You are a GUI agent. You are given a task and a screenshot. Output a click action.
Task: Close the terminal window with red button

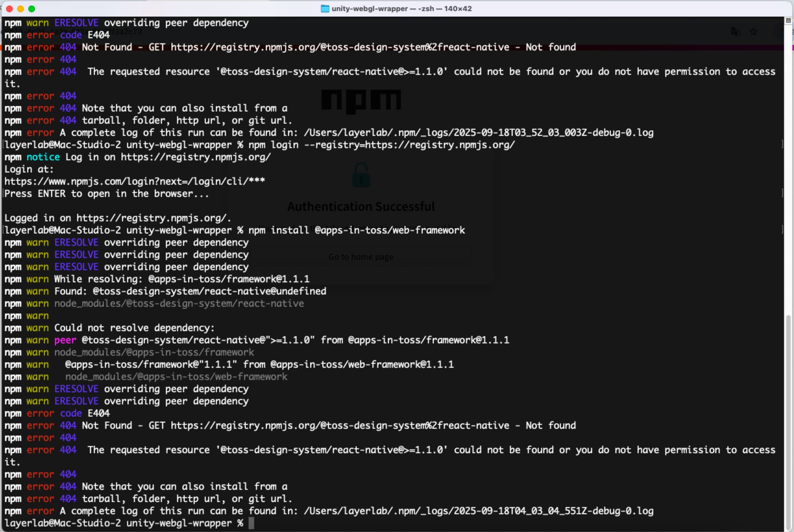[x=10, y=9]
